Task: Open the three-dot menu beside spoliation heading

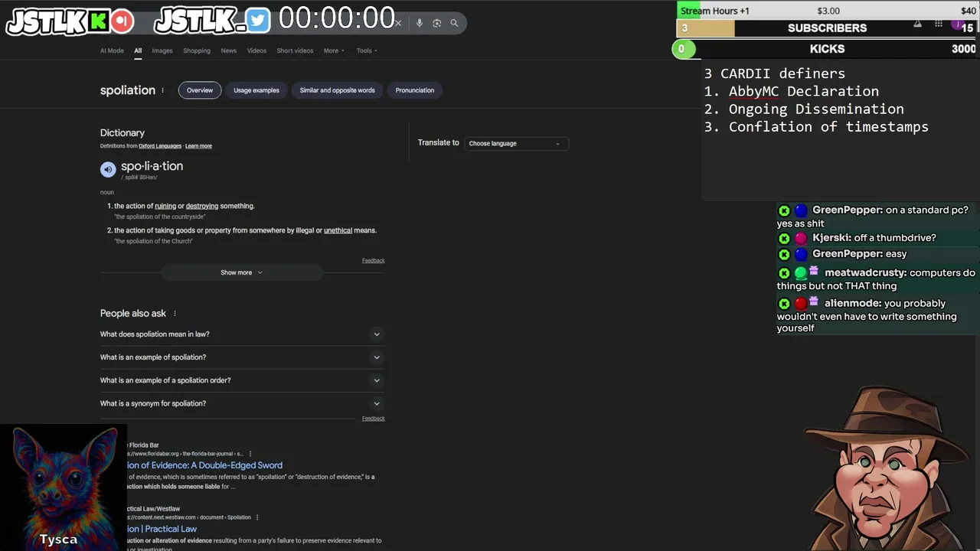Action: click(162, 90)
